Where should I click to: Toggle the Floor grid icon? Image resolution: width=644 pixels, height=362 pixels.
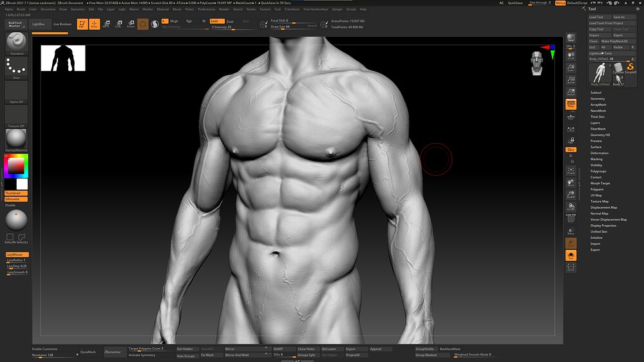click(x=571, y=117)
